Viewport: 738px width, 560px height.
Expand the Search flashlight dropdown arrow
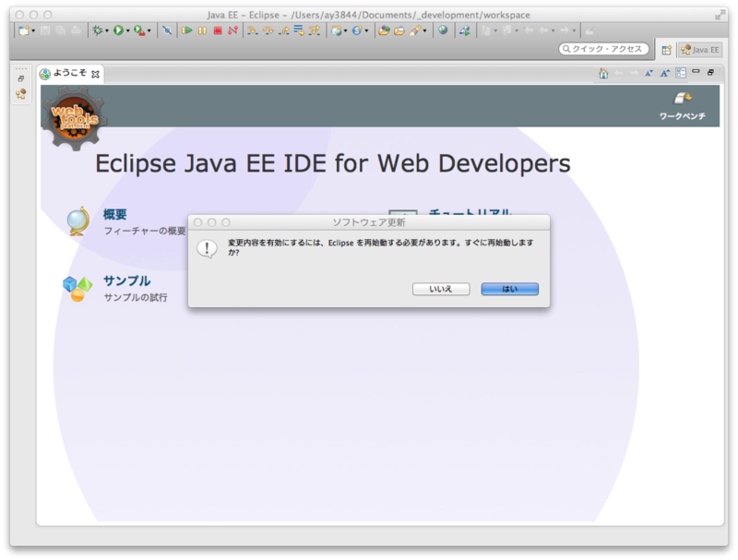pos(424,31)
